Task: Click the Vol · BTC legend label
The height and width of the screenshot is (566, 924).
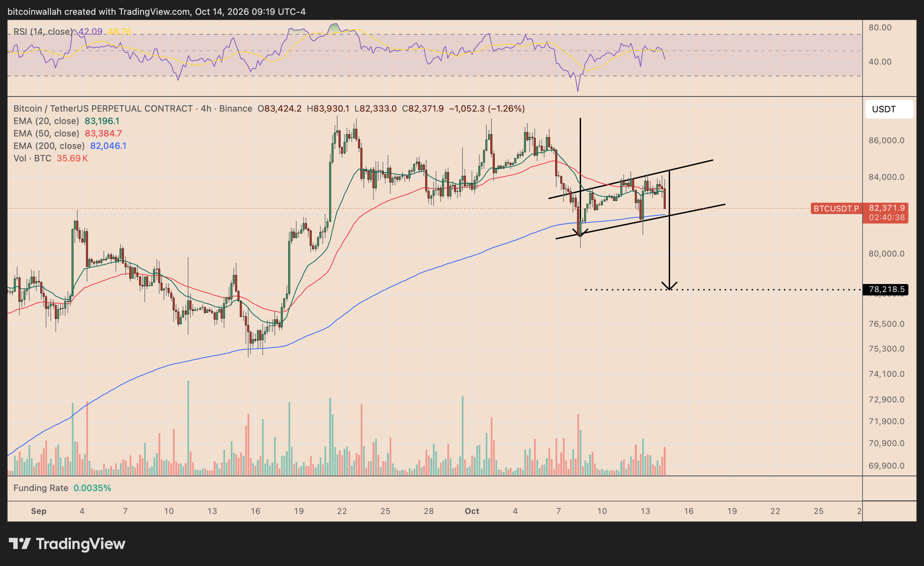Action: click(x=32, y=158)
